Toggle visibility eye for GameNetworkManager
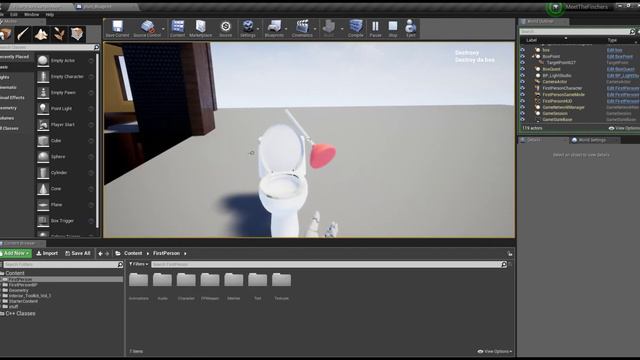 (522, 107)
